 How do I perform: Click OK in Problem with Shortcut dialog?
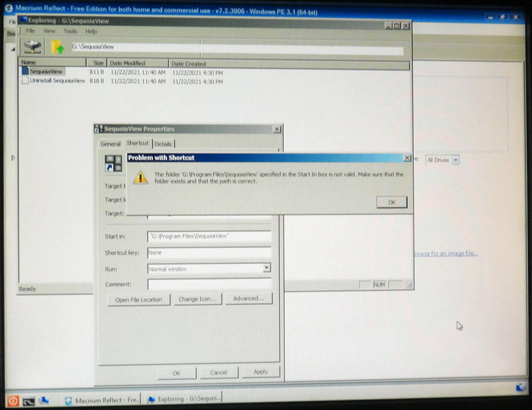pos(392,202)
